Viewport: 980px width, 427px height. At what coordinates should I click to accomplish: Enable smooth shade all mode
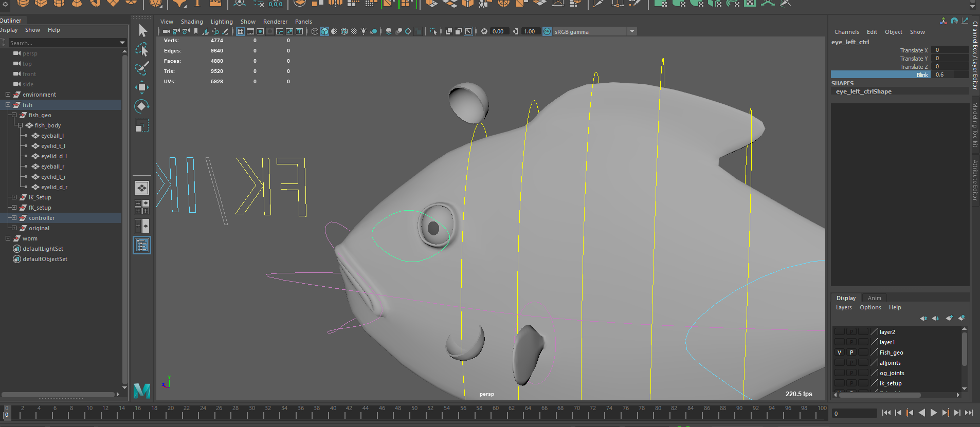[x=324, y=31]
